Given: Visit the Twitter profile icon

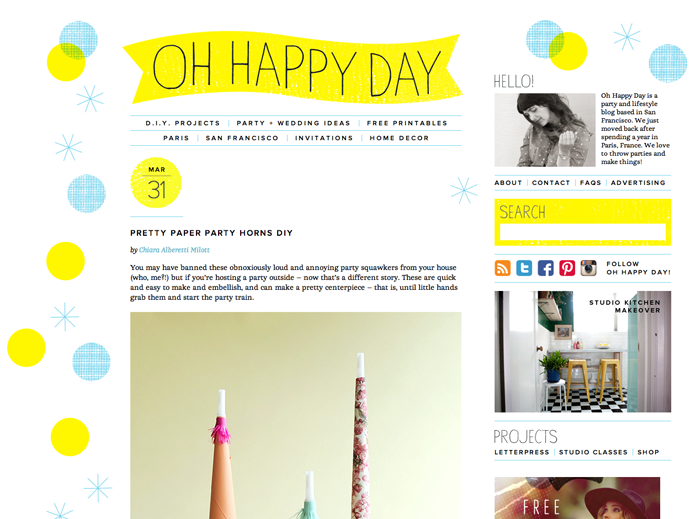Looking at the screenshot, I should (524, 268).
